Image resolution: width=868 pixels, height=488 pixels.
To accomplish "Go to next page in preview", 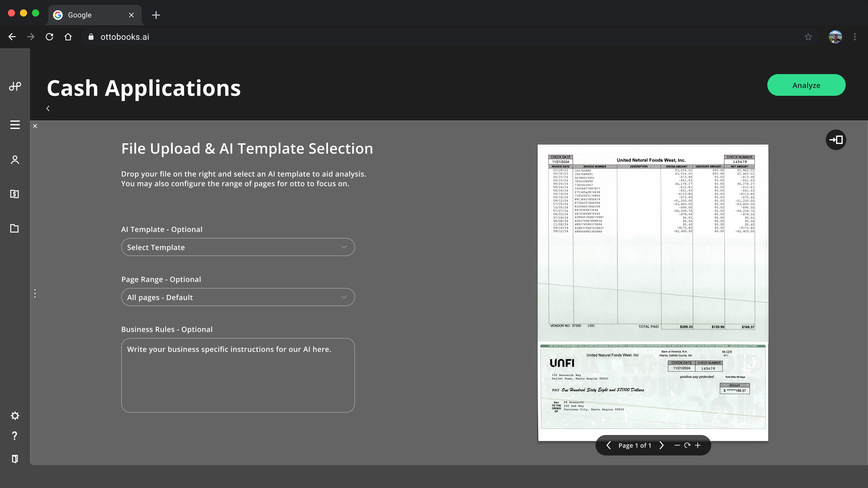I will (x=662, y=445).
